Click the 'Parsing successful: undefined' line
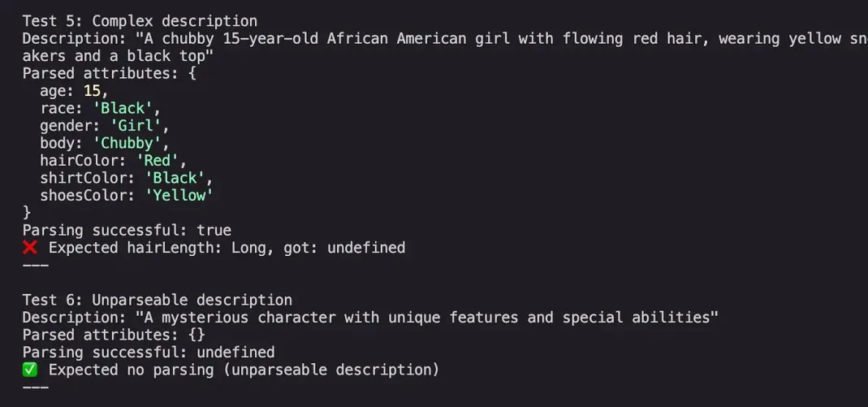Viewport: 868px width, 407px height. (149, 353)
